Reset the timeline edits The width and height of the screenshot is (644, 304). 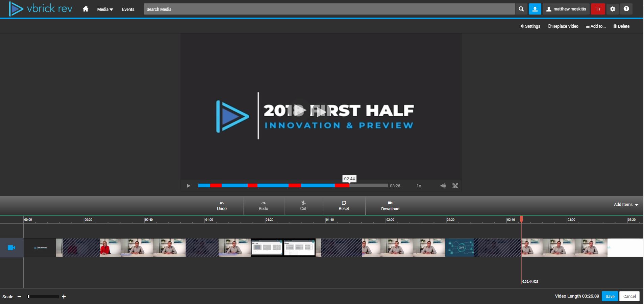point(344,206)
